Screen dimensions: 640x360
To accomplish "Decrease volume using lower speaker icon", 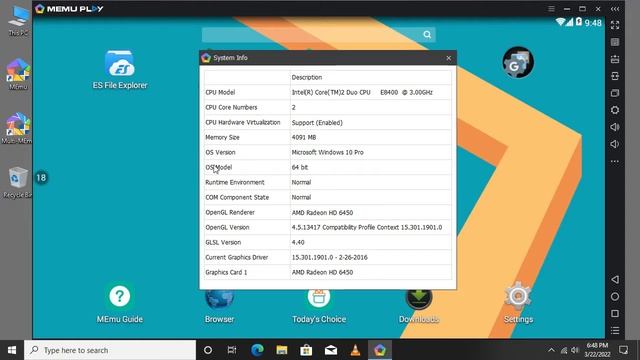I will (x=615, y=144).
